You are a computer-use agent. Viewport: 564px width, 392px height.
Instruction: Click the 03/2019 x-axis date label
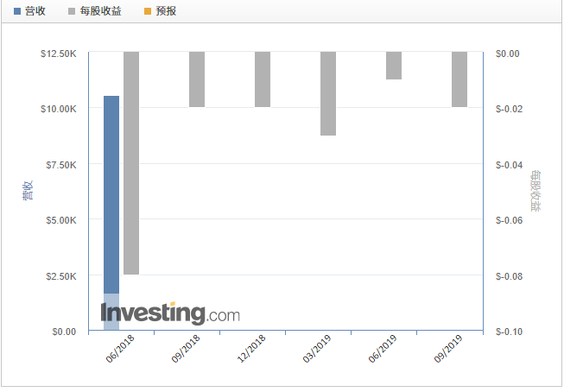(x=317, y=350)
